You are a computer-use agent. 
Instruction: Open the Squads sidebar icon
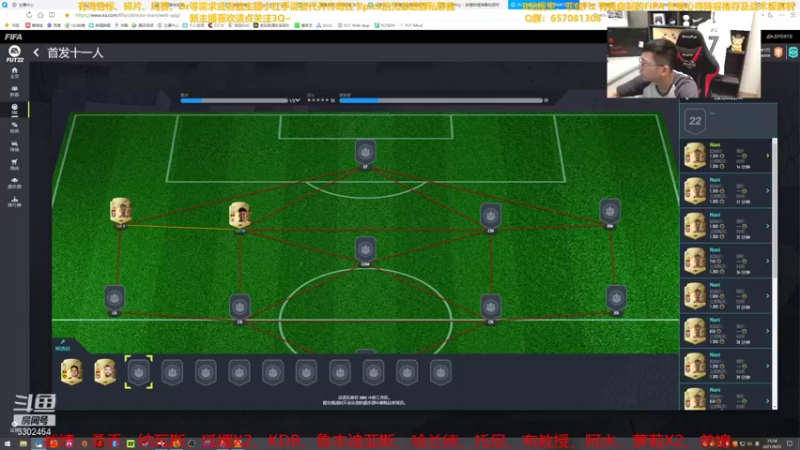(14, 90)
